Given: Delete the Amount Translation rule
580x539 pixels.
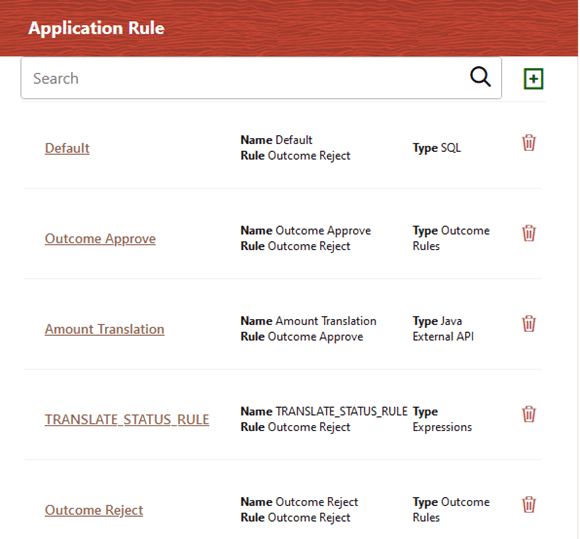Looking at the screenshot, I should coord(529,323).
